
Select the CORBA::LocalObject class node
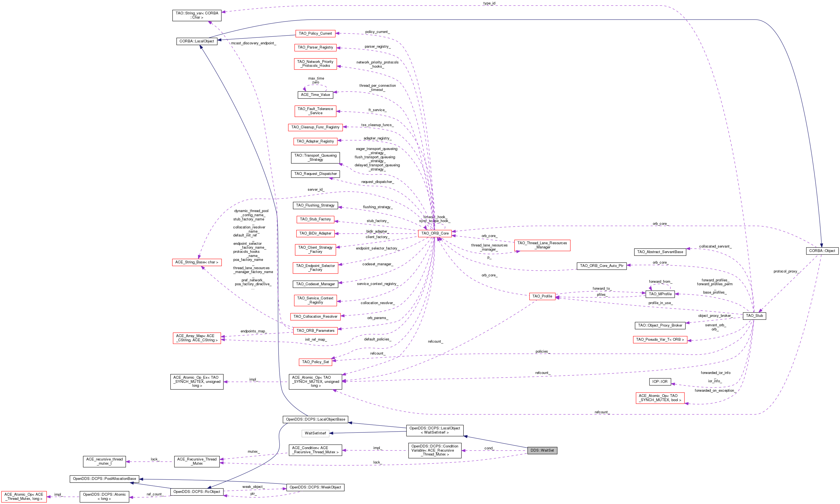tap(197, 41)
